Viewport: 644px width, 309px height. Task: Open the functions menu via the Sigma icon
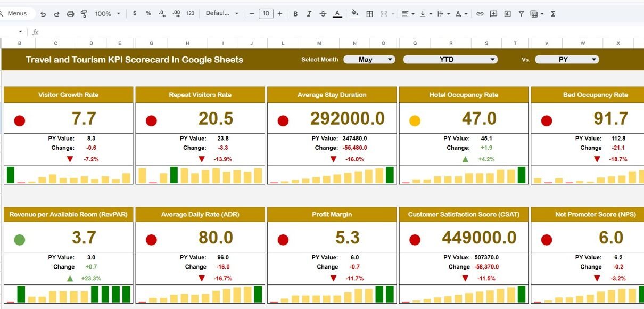(552, 14)
